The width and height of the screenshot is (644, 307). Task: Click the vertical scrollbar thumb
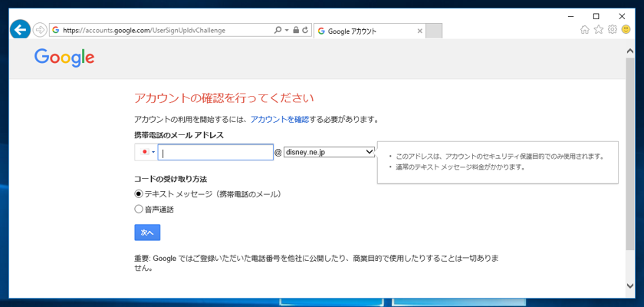point(630,154)
